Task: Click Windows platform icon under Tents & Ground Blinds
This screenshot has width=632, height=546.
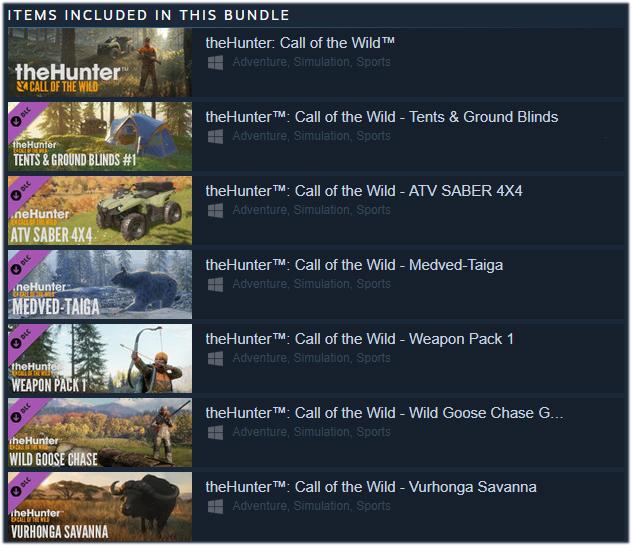Action: coord(215,137)
